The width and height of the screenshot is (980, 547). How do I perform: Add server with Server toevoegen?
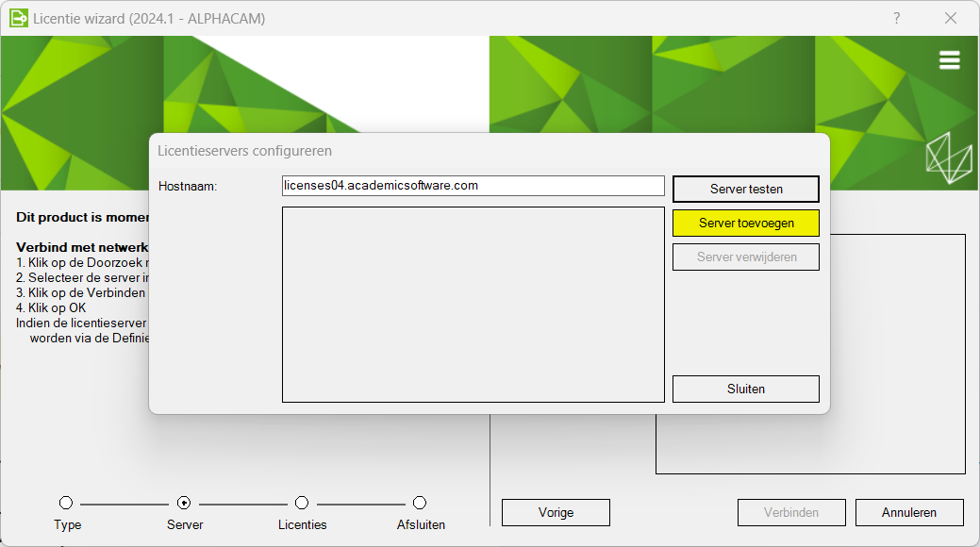(x=746, y=224)
